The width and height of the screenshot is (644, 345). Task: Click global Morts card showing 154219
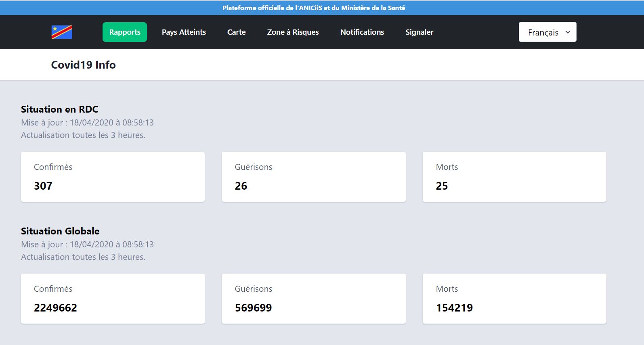pyautogui.click(x=514, y=299)
